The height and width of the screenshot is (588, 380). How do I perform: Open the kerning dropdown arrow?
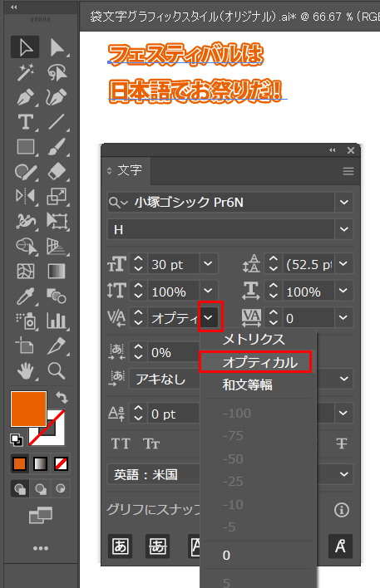point(209,318)
